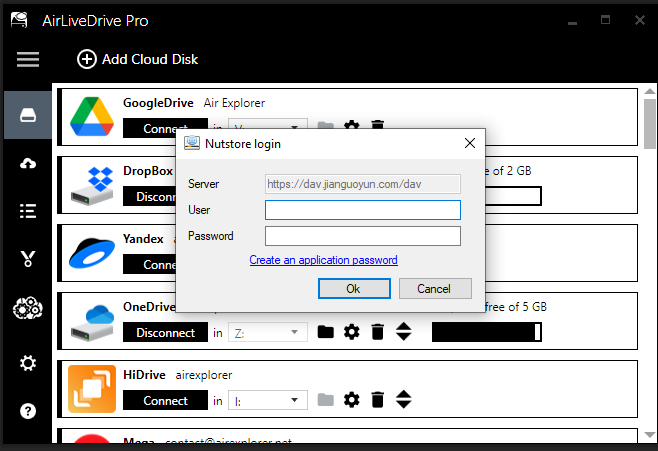
Task: Delete the HiDrive disk with trash icon
Action: click(x=378, y=400)
